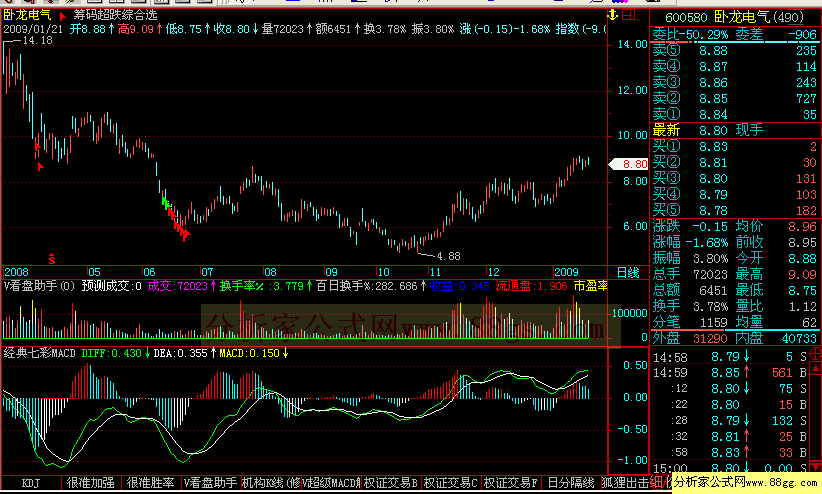Click the red arrow marker beside 卧龙电气 title

point(63,16)
